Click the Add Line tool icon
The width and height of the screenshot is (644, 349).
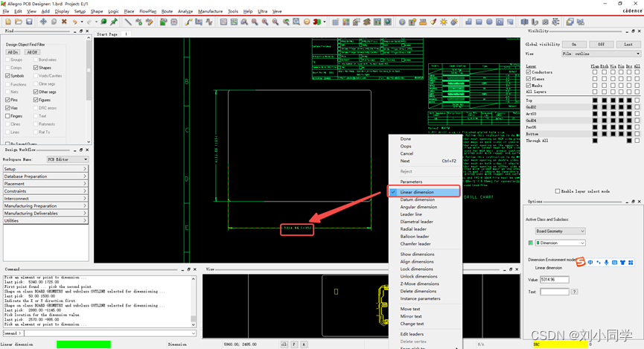(x=128, y=22)
